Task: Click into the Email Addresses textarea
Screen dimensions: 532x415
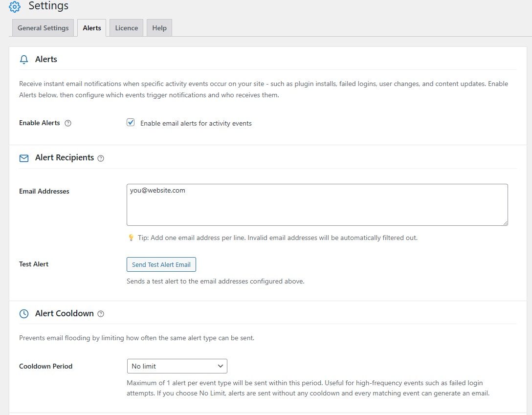Action: coord(317,205)
